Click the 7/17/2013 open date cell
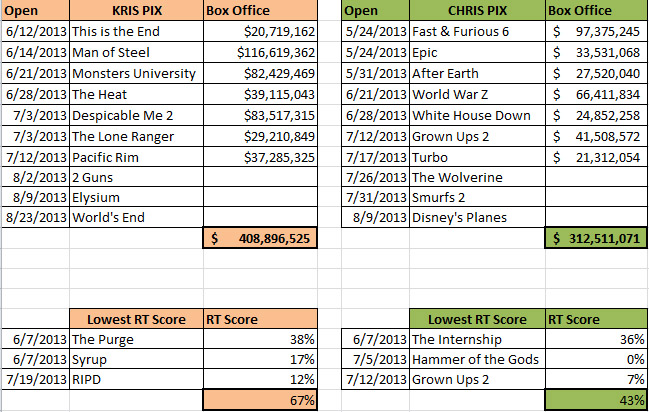The width and height of the screenshot is (649, 412). point(376,157)
